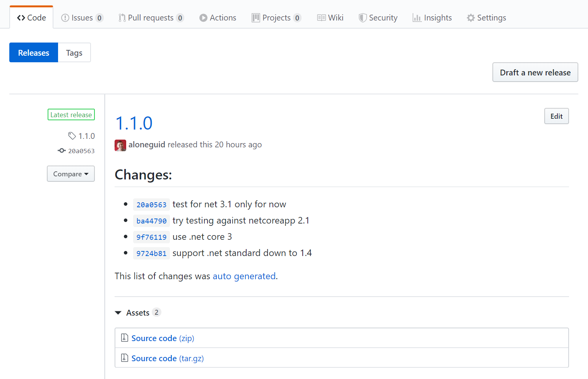Click 'released this 20 hours ago' text
Screen dimensions: 588x379
pyautogui.click(x=215, y=145)
